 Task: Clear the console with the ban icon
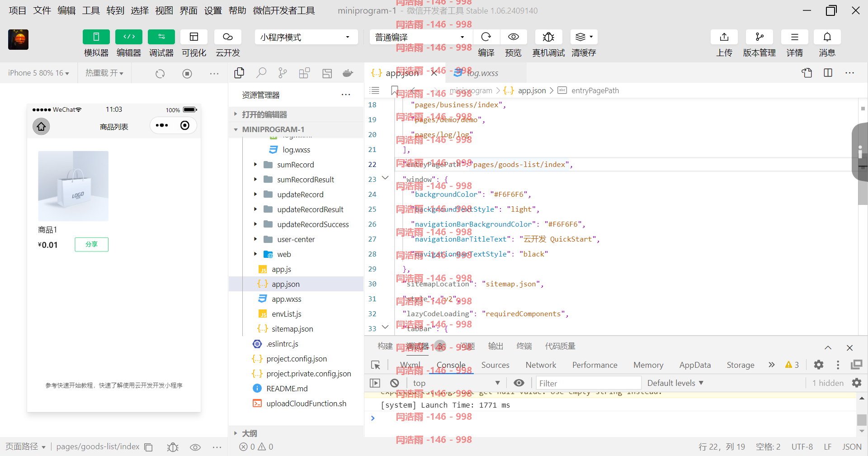[x=395, y=383]
